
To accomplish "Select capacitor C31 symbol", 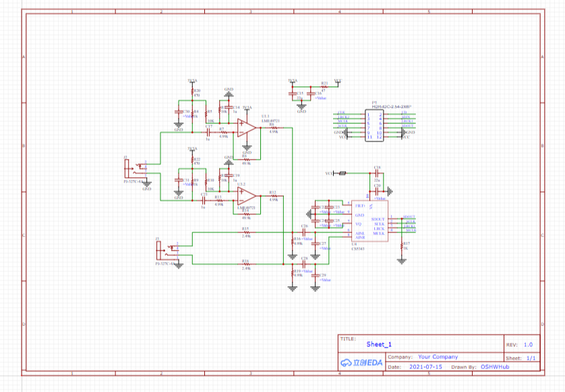I will click(x=179, y=180).
